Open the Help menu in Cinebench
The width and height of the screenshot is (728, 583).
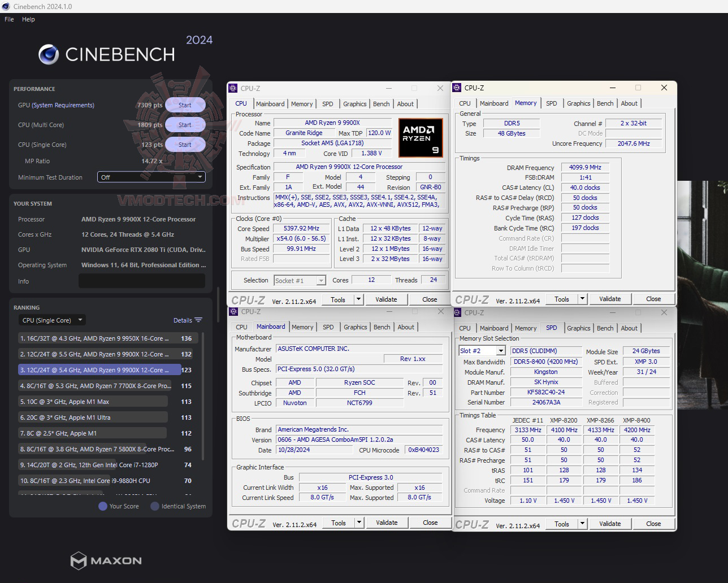(x=28, y=19)
